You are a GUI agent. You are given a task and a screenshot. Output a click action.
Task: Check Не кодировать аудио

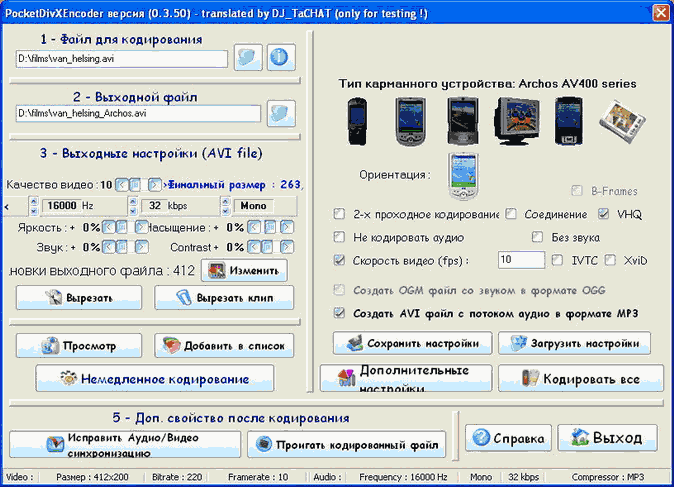pos(339,237)
